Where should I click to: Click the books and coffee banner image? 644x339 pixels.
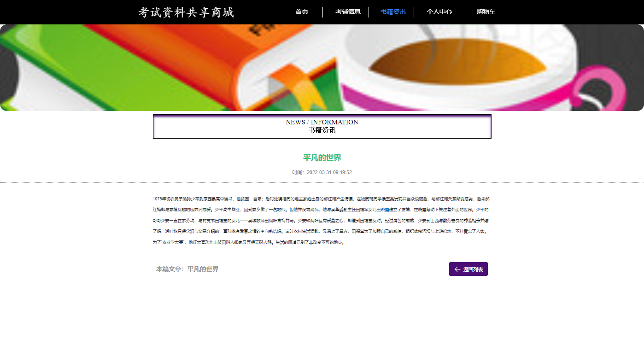322,68
